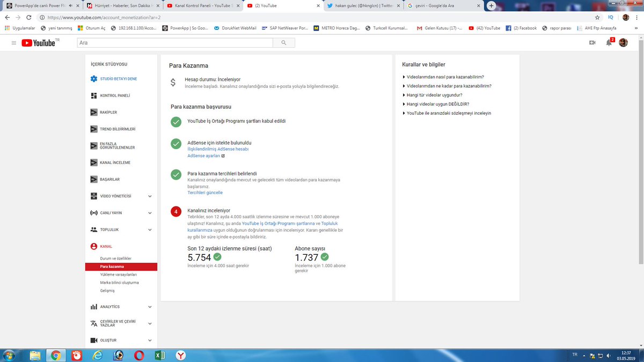Click the Çeviriler translate icon
Image resolution: width=644 pixels, height=362 pixels.
coord(94,323)
